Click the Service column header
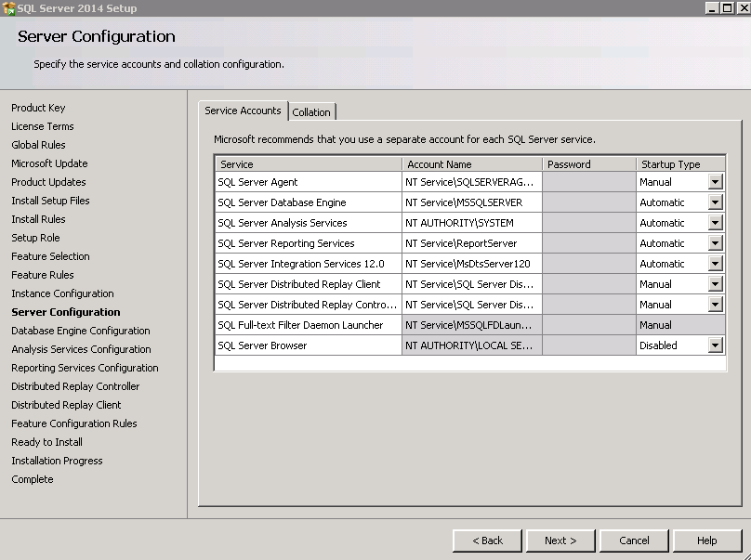Viewport: 751px width, 560px height. pos(309,164)
